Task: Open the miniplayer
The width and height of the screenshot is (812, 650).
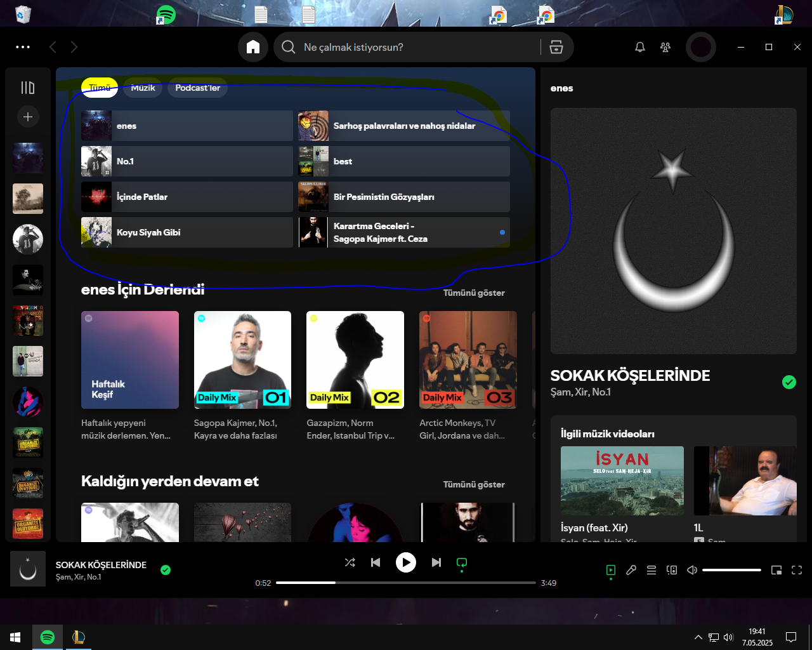Action: [776, 570]
